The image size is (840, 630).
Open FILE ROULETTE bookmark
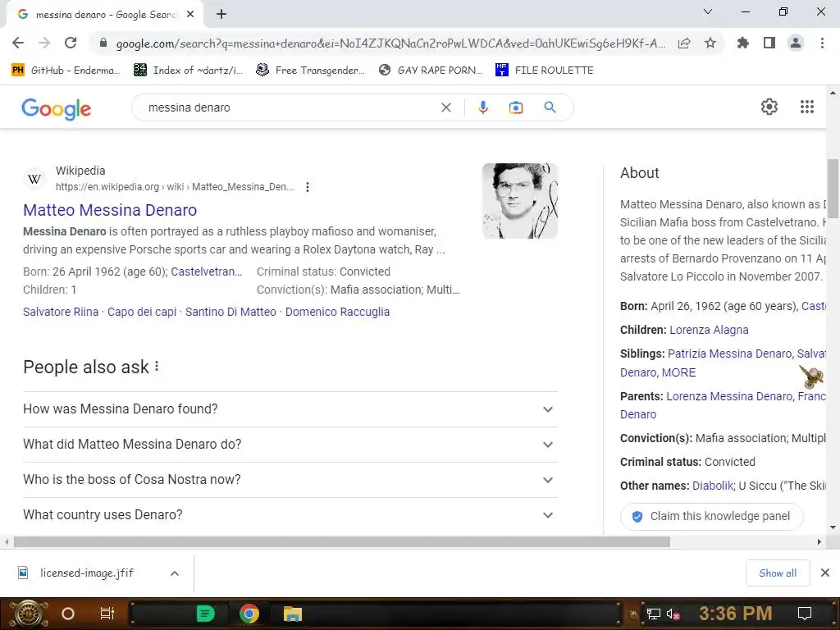pos(545,71)
